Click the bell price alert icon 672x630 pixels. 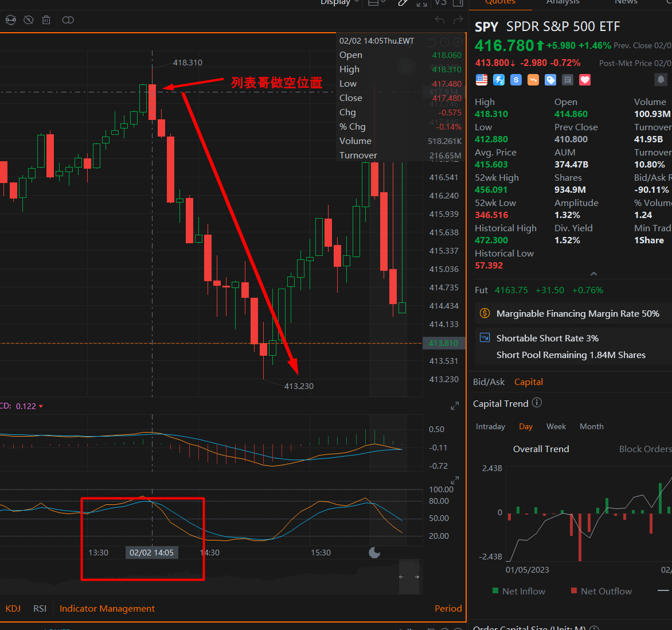click(661, 79)
